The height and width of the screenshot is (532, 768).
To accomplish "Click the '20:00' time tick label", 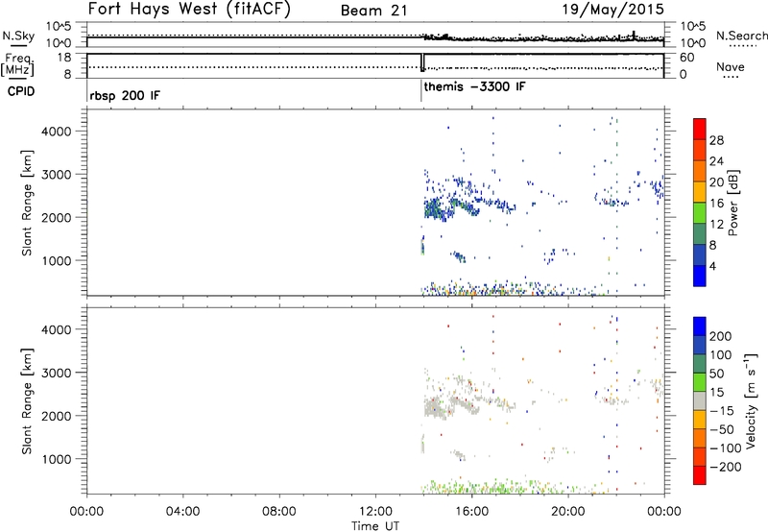I will pyautogui.click(x=568, y=512).
